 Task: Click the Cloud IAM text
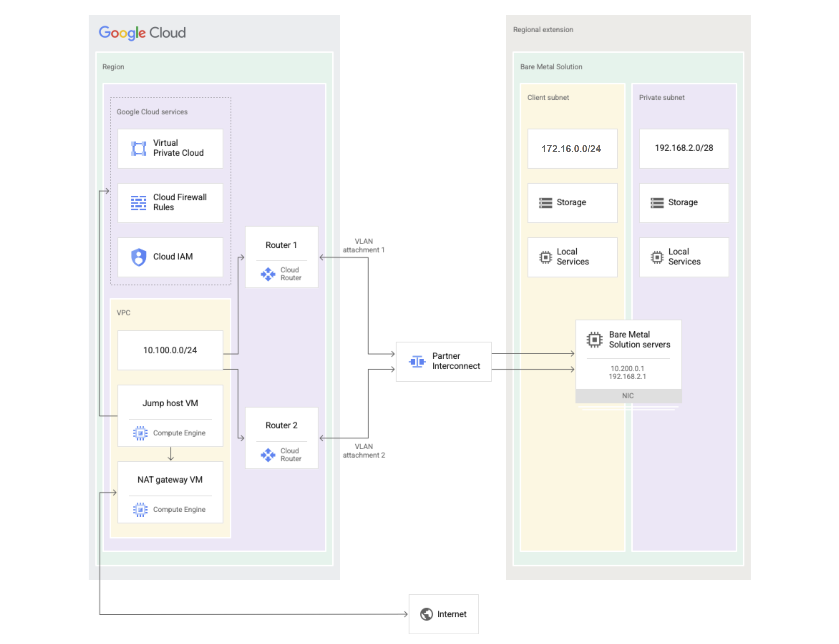point(173,256)
